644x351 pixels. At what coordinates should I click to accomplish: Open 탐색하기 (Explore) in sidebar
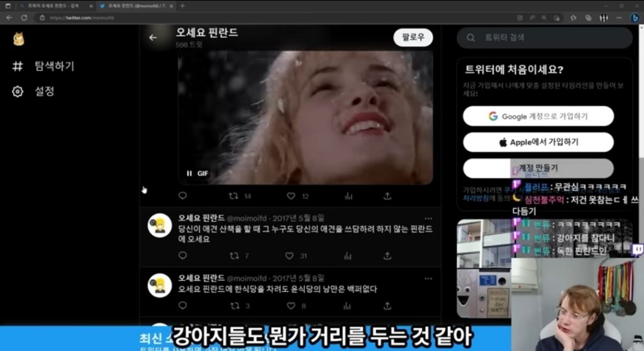pyautogui.click(x=43, y=66)
